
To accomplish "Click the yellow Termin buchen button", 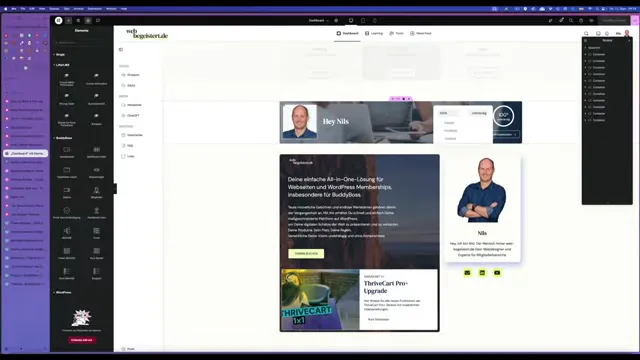I will point(306,253).
